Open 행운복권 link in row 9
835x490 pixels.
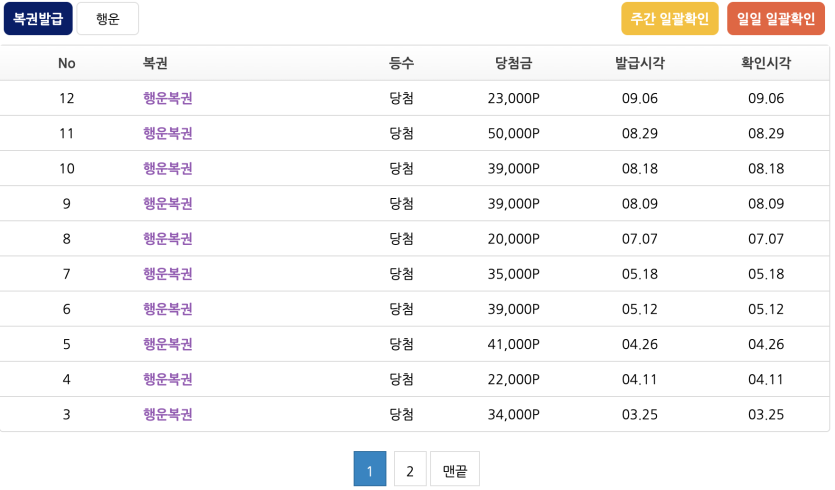point(168,203)
